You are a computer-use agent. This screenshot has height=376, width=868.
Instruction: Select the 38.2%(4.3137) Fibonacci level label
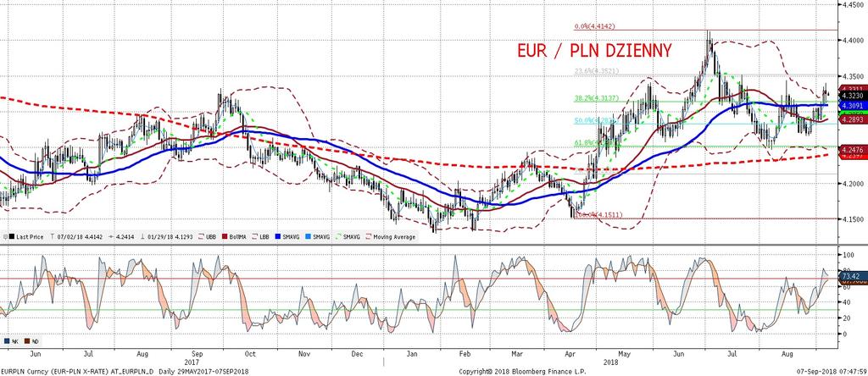595,98
